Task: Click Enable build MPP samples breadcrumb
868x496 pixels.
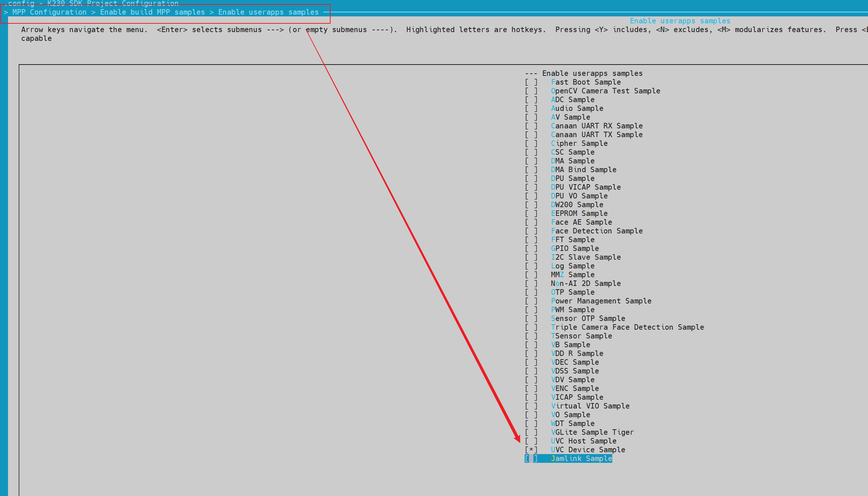Action: pyautogui.click(x=152, y=12)
